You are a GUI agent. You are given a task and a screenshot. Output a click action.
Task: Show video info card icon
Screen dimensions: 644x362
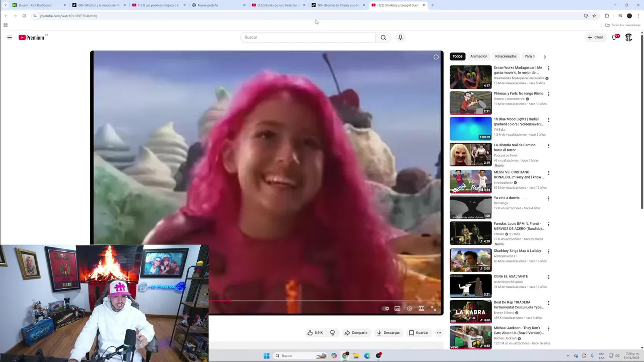click(x=436, y=57)
